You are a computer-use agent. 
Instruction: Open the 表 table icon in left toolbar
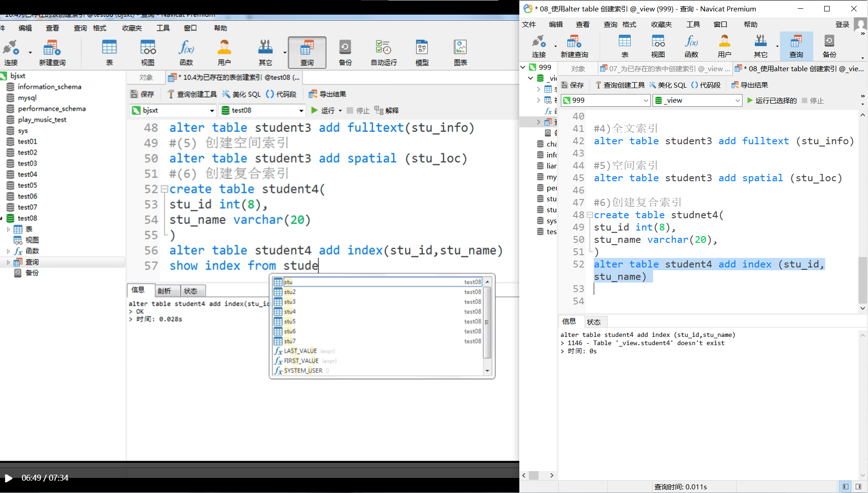[110, 52]
